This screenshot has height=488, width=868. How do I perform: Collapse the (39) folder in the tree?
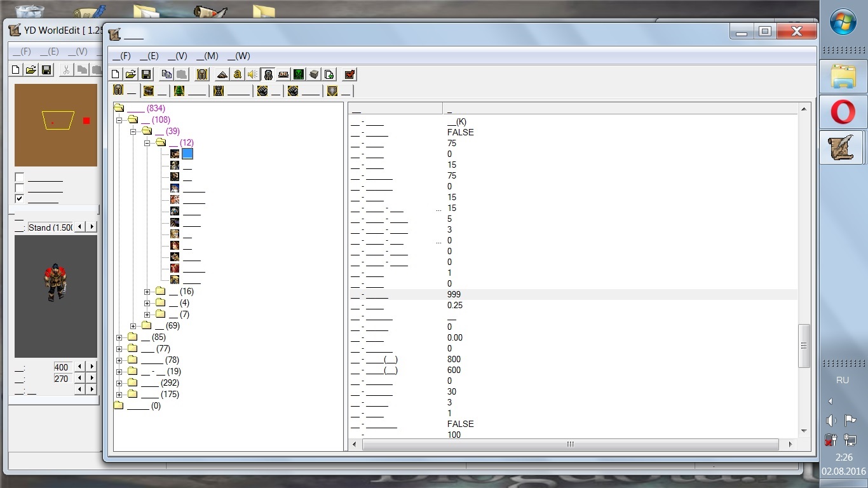(133, 132)
